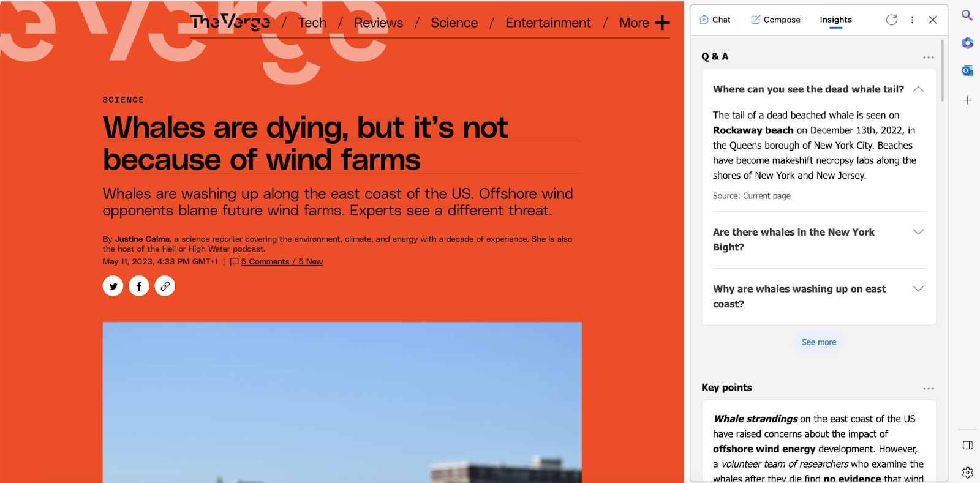Toggle the sidebar layout panel icon
The width and height of the screenshot is (980, 483).
[968, 445]
